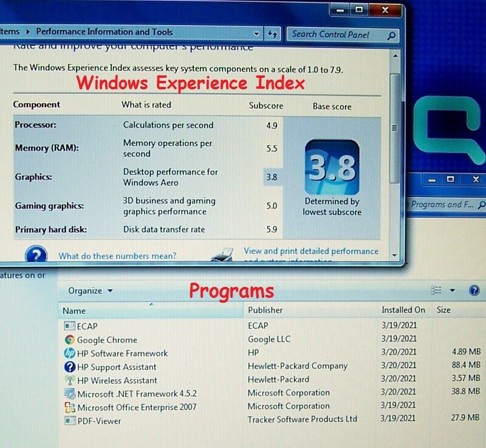Click the HP Software Framework icon
Screen dimensions: 486x448
pos(70,353)
